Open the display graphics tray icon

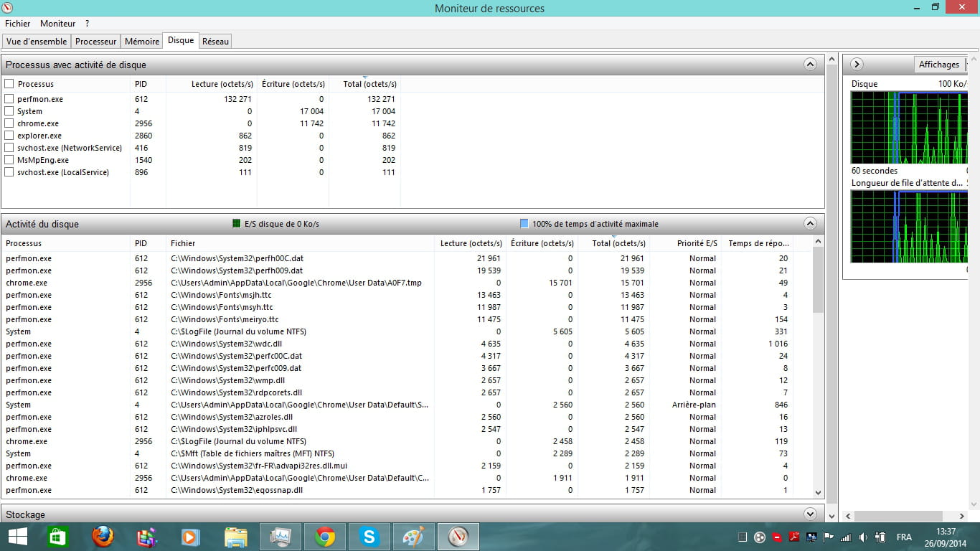[x=811, y=537]
